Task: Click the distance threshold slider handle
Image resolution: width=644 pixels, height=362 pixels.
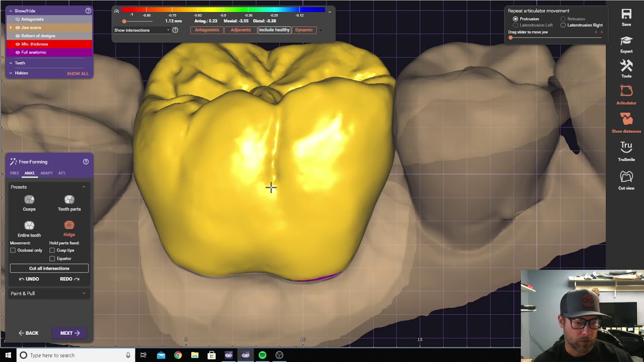Action: click(124, 21)
